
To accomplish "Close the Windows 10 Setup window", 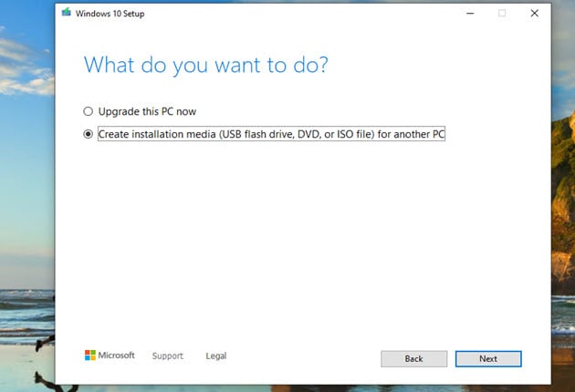I will click(x=534, y=13).
